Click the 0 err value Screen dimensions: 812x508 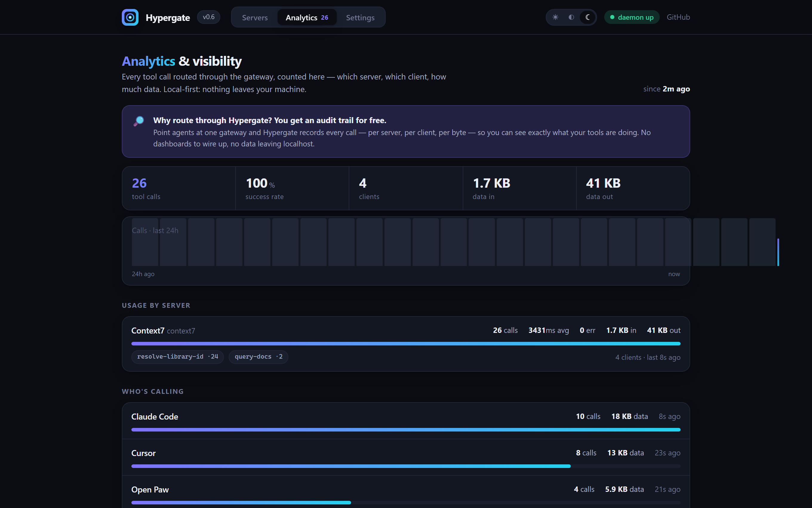point(588,330)
